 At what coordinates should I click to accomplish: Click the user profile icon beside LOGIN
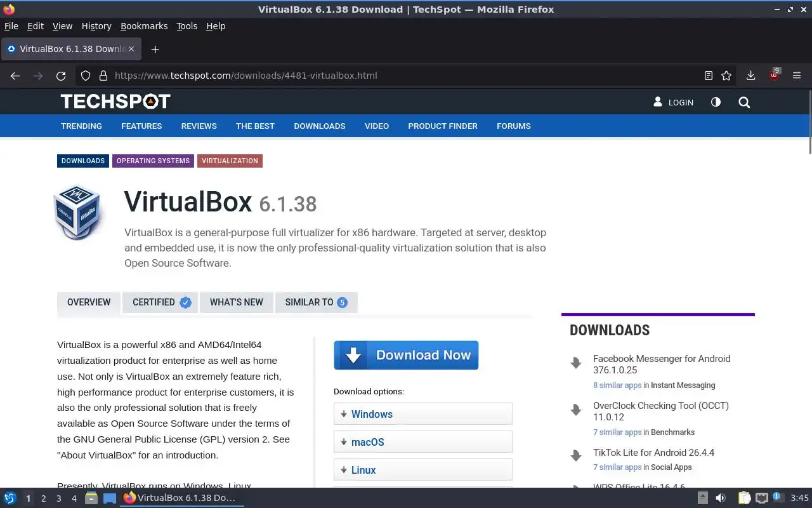[x=658, y=102]
